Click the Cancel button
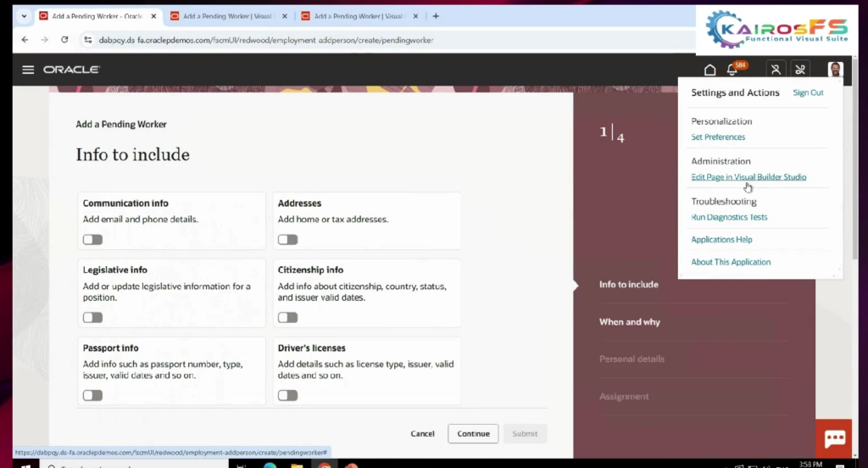The image size is (868, 468). pyautogui.click(x=422, y=434)
